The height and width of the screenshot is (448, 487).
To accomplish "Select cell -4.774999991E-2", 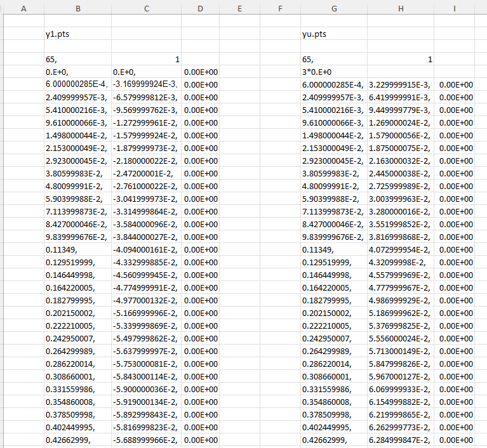I will [147, 288].
